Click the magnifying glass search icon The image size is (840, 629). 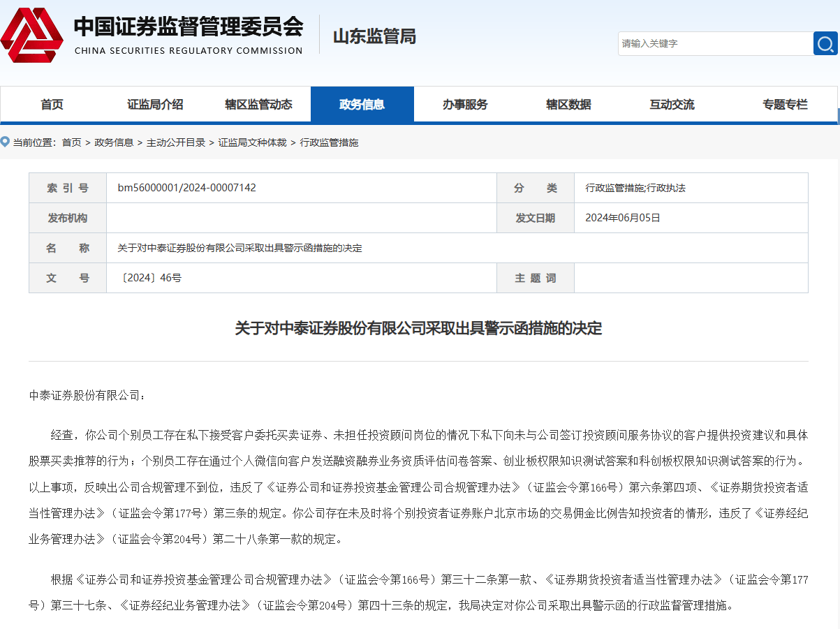[x=825, y=43]
